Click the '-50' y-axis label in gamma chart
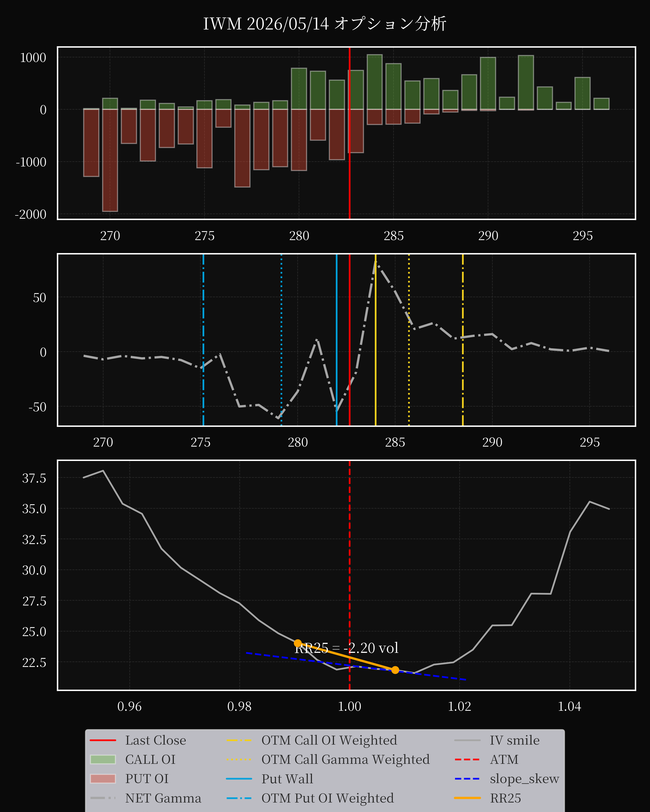This screenshot has height=812, width=650. click(37, 407)
